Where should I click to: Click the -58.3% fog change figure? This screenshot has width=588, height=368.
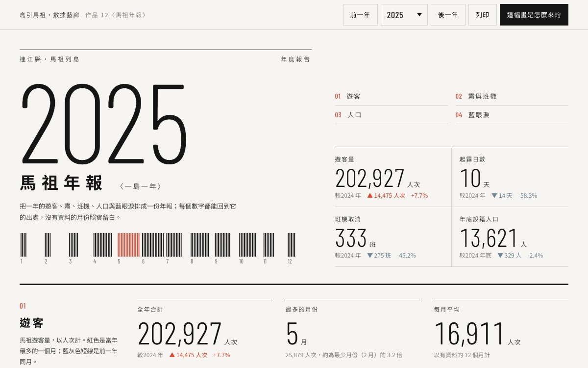(528, 195)
